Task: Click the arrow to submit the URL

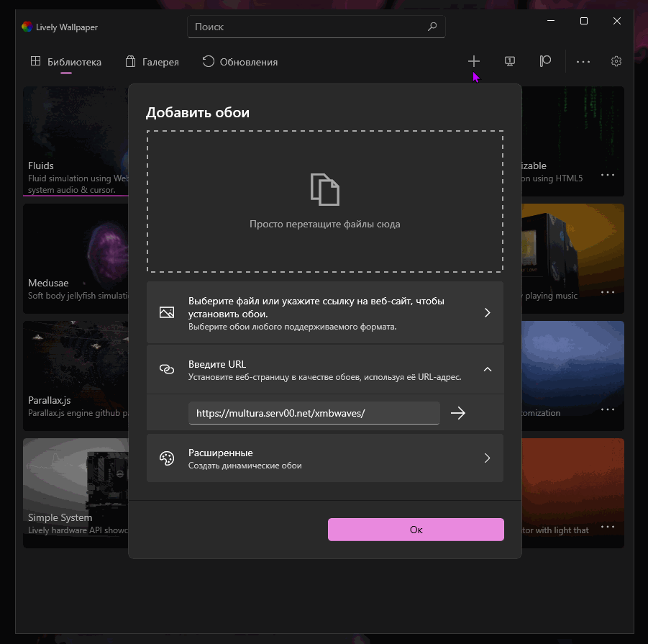Action: [457, 413]
